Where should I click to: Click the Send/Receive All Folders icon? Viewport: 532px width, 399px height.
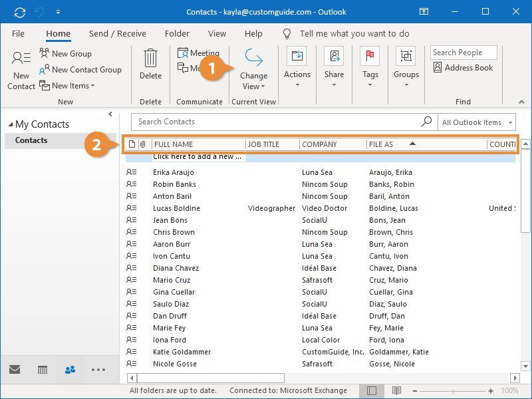pos(20,12)
